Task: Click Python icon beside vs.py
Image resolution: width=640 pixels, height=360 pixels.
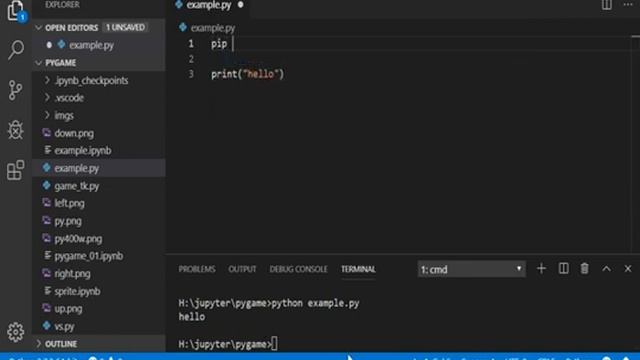Action: tap(47, 326)
